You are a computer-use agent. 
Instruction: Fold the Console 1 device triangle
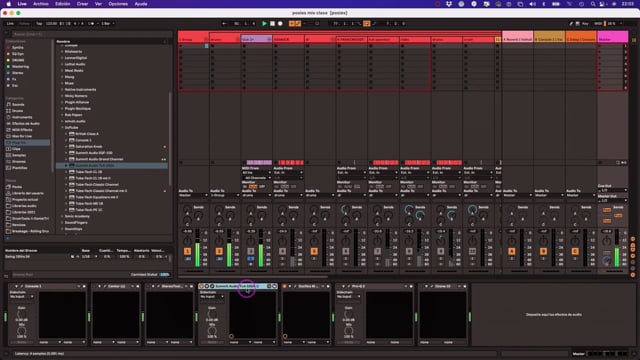[16, 287]
